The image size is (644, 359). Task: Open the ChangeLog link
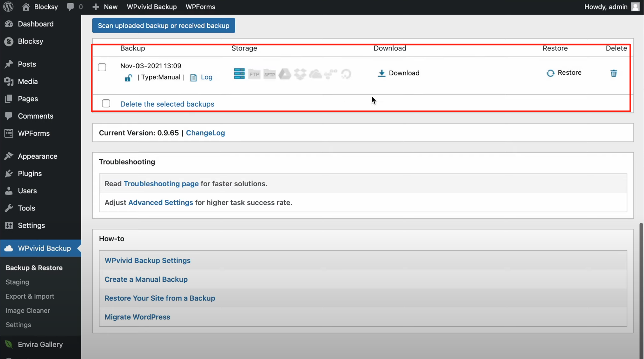click(205, 133)
